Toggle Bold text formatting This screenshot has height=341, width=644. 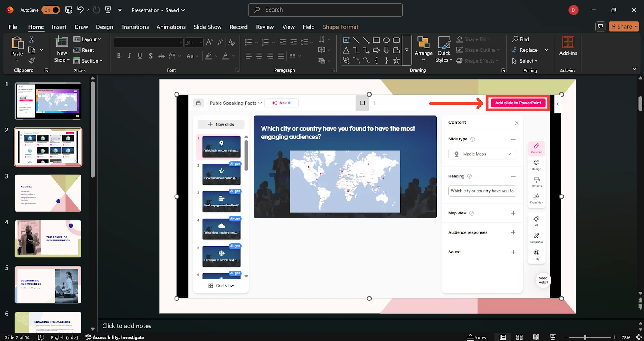pos(119,56)
